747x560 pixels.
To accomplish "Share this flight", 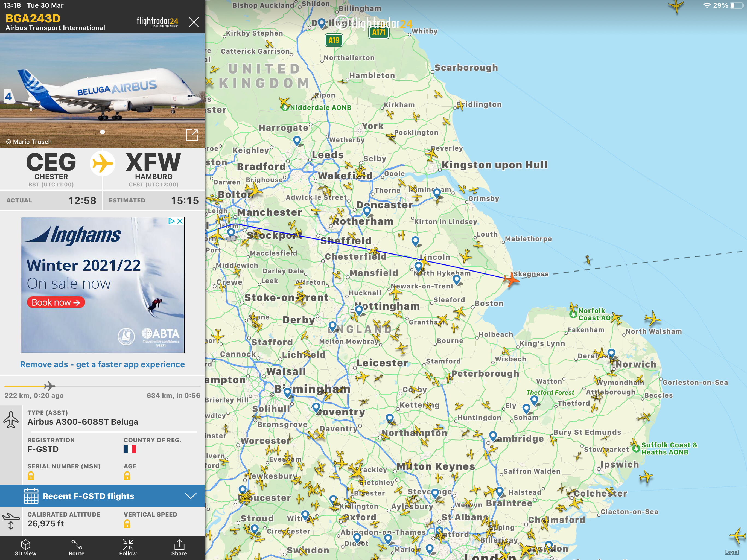I will [x=179, y=547].
